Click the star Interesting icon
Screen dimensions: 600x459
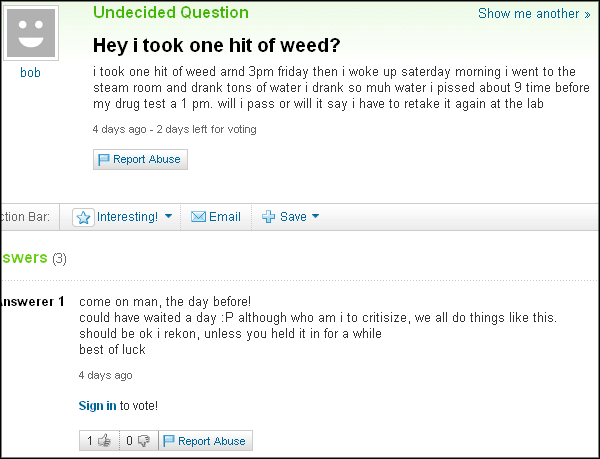pos(83,217)
